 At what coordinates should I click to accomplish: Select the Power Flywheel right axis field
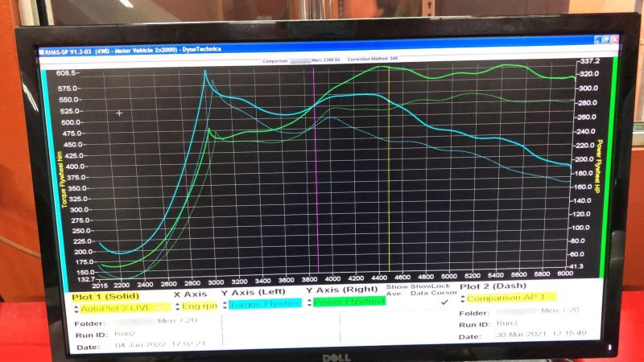[349, 302]
